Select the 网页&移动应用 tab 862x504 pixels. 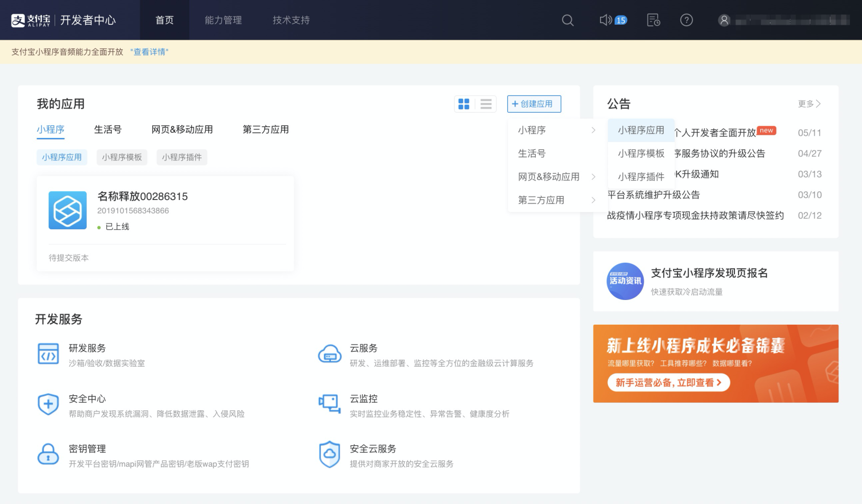click(x=182, y=130)
